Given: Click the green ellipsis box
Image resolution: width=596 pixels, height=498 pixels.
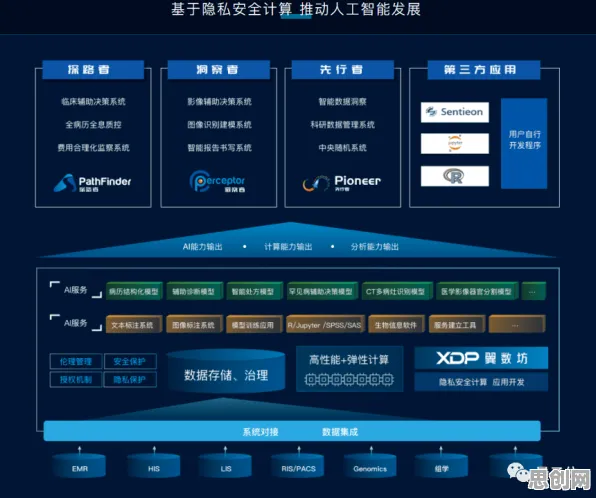Looking at the screenshot, I should [534, 292].
